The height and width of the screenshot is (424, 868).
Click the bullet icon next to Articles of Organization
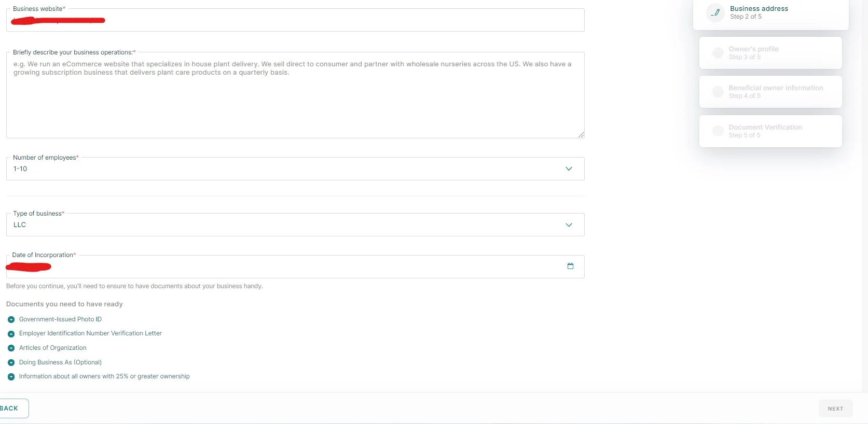(x=11, y=348)
